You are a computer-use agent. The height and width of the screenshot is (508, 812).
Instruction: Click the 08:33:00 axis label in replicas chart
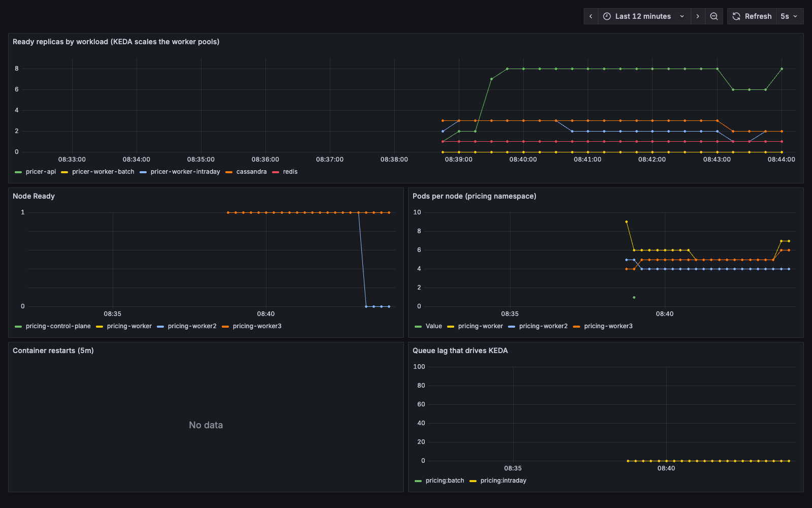coord(72,160)
